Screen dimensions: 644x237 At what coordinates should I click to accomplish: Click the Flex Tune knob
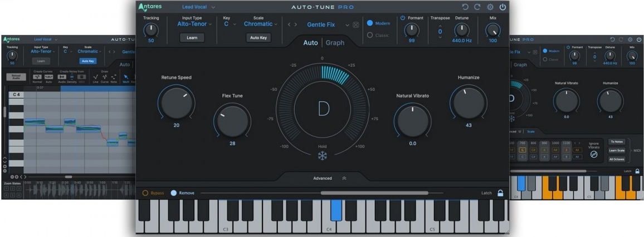pyautogui.click(x=232, y=121)
